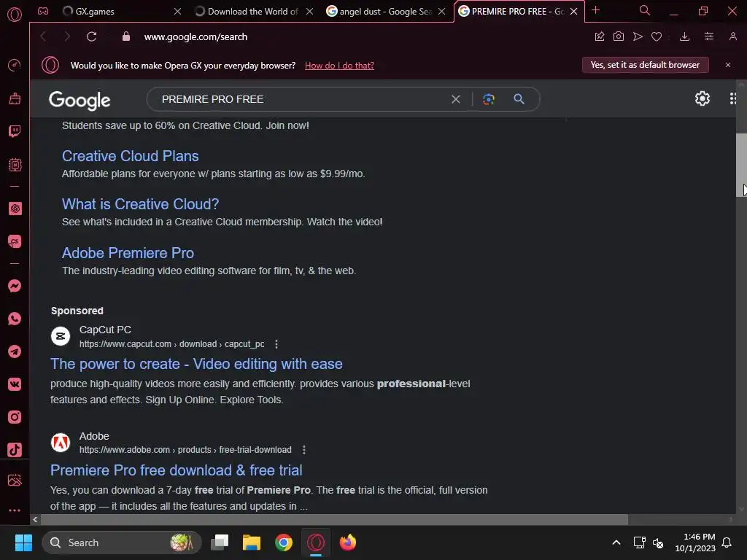Image resolution: width=747 pixels, height=560 pixels.
Task: Open the Opera menu logo button
Action: [15, 15]
